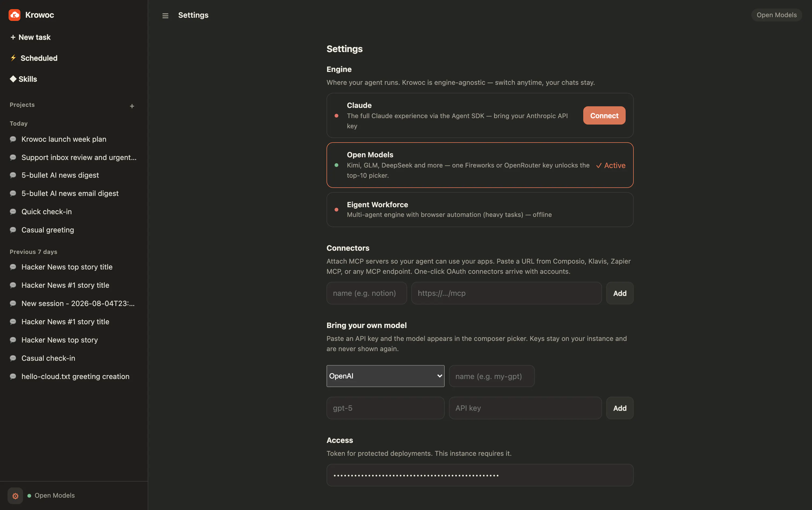812x510 pixels.
Task: Open the Hacker News top story chat
Action: [59, 340]
